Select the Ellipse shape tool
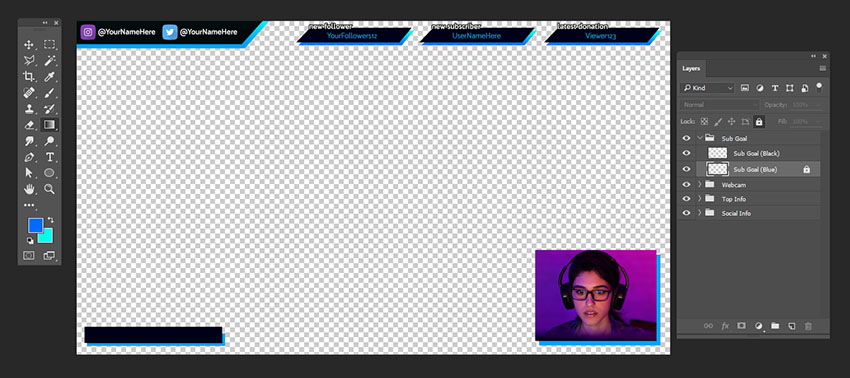The width and height of the screenshot is (850, 378). pos(49,173)
